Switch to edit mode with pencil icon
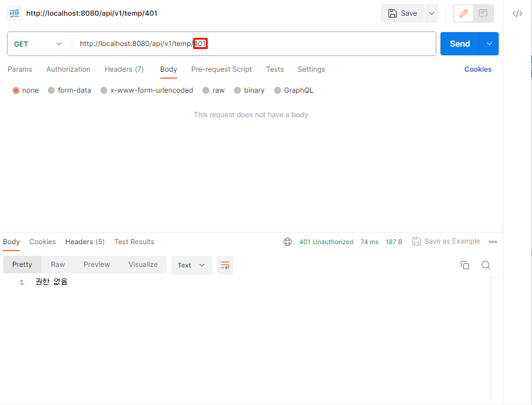This screenshot has width=532, height=405. (x=464, y=13)
